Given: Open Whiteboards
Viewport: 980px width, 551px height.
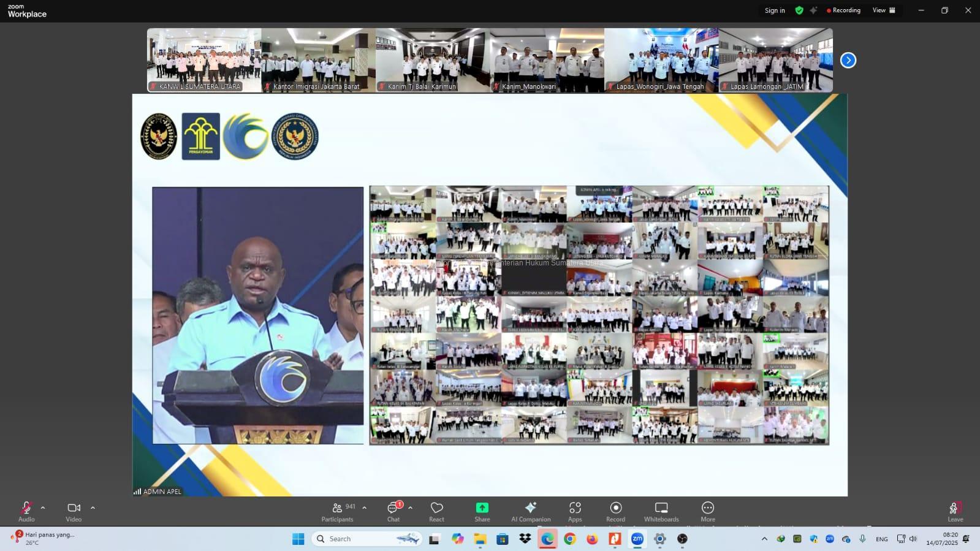Looking at the screenshot, I should click(x=661, y=512).
